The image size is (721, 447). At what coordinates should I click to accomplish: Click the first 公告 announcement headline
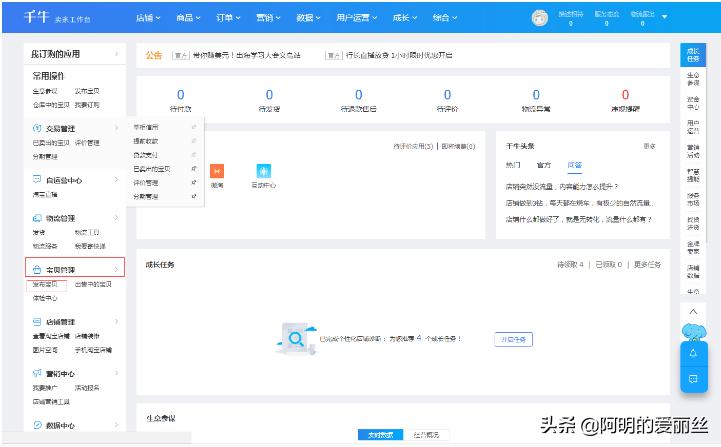click(246, 55)
